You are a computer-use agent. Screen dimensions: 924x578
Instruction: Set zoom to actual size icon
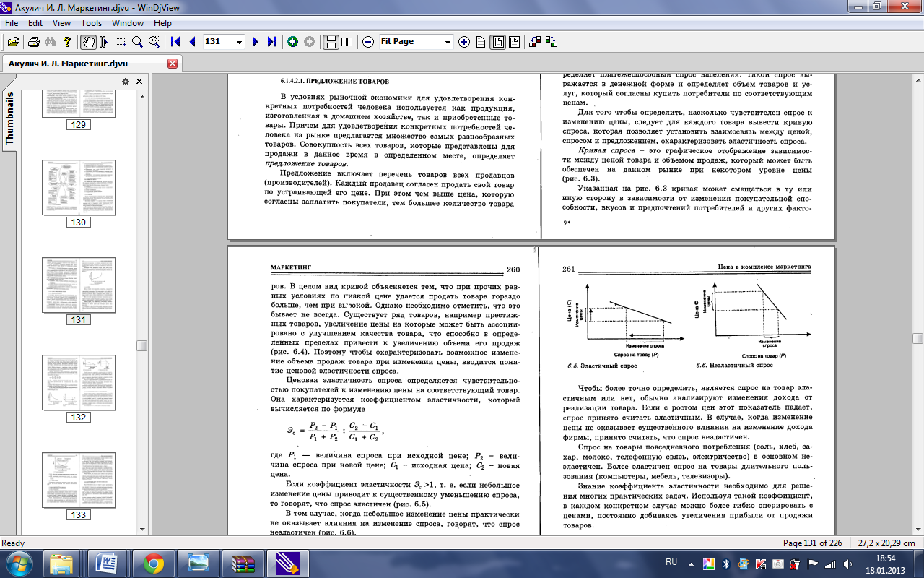point(480,42)
